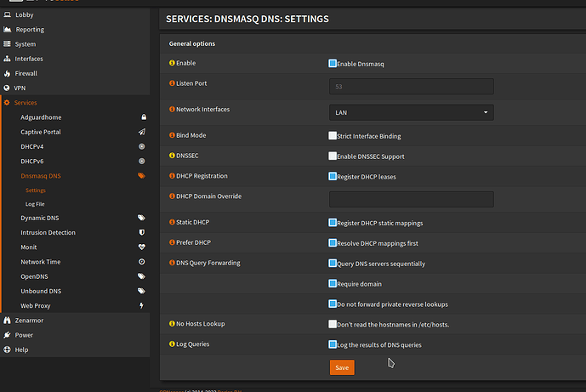Toggle Register DHCP leases checkbox
The image size is (586, 392).
pos(333,176)
